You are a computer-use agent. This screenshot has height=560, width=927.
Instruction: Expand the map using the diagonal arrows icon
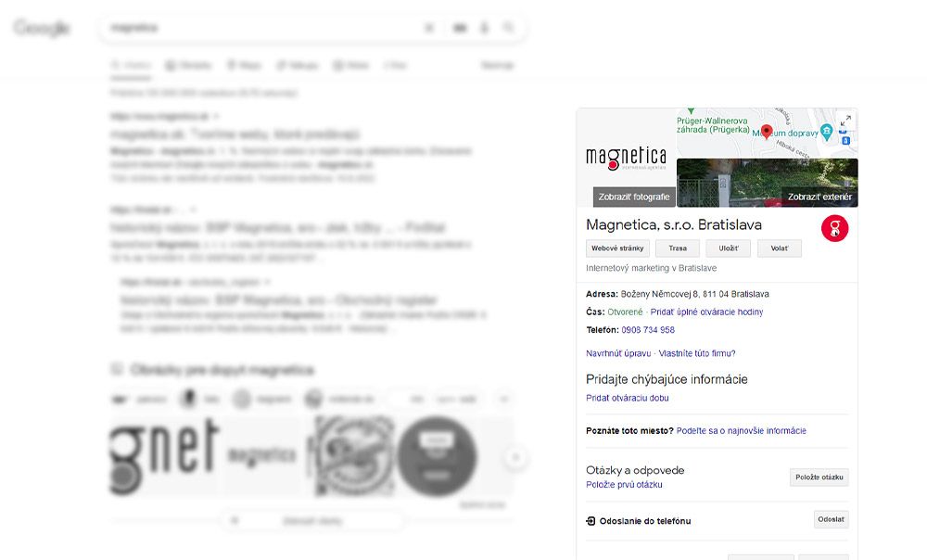(847, 120)
